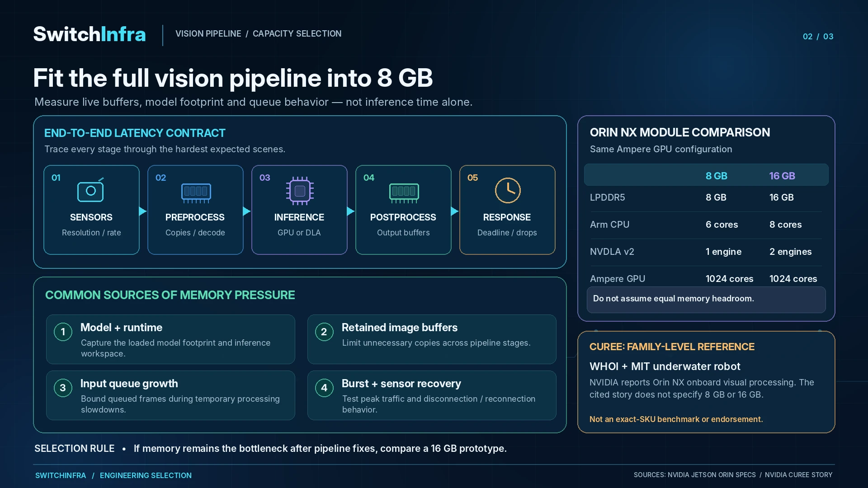Click the '8 cores' table cell

[x=785, y=225]
